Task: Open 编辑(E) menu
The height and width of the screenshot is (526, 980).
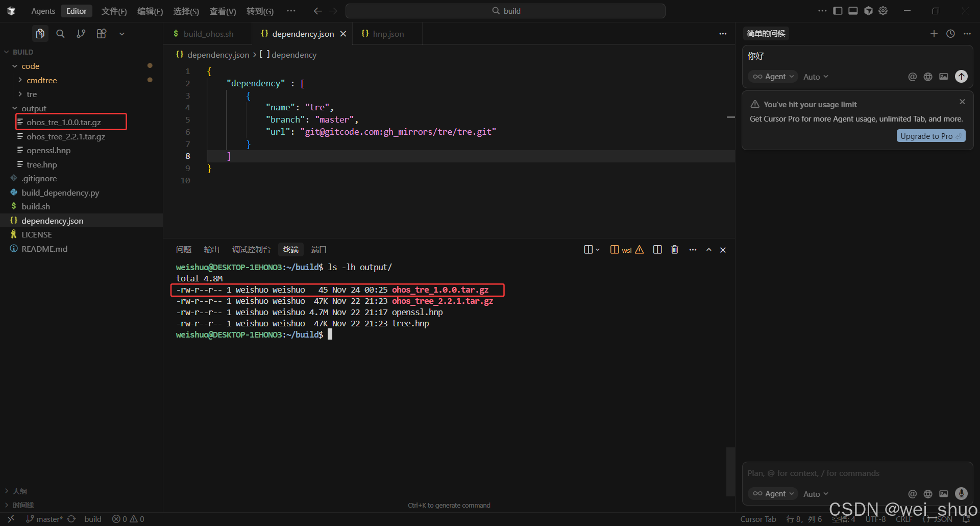Action: (x=150, y=11)
